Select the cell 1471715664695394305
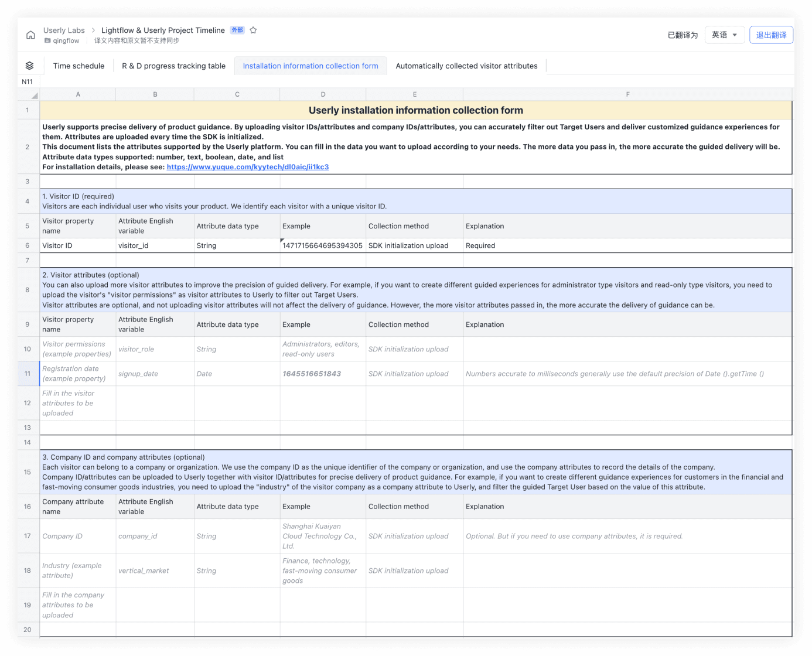812x656 pixels. pyautogui.click(x=323, y=246)
